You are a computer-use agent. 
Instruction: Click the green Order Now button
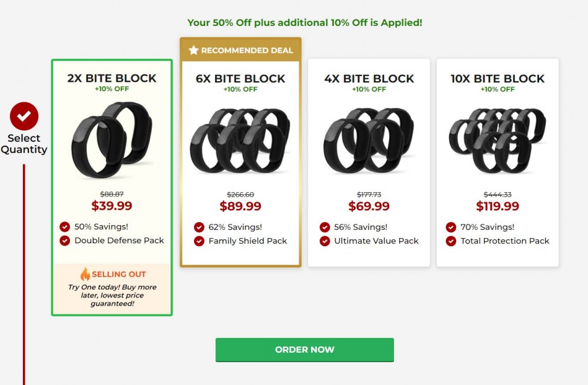(x=305, y=350)
